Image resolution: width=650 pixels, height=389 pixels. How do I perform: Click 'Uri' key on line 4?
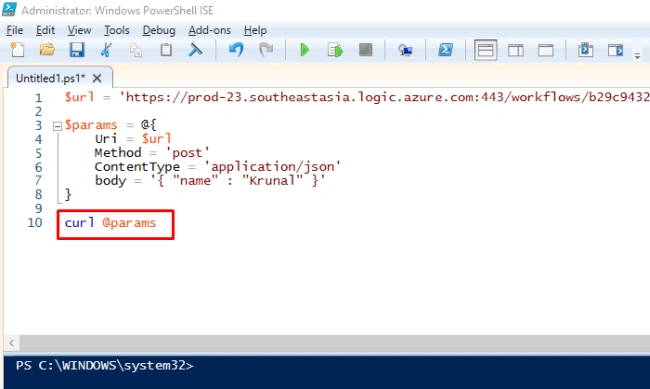point(106,139)
